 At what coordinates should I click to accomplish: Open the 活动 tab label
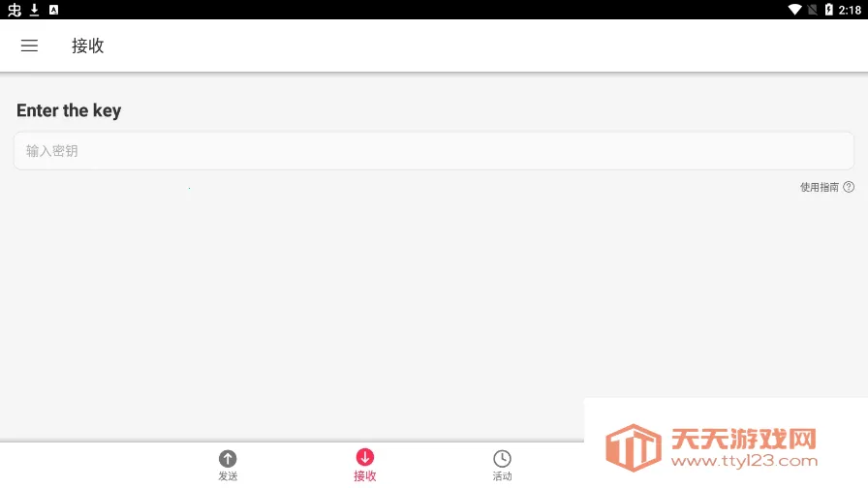[x=502, y=475]
